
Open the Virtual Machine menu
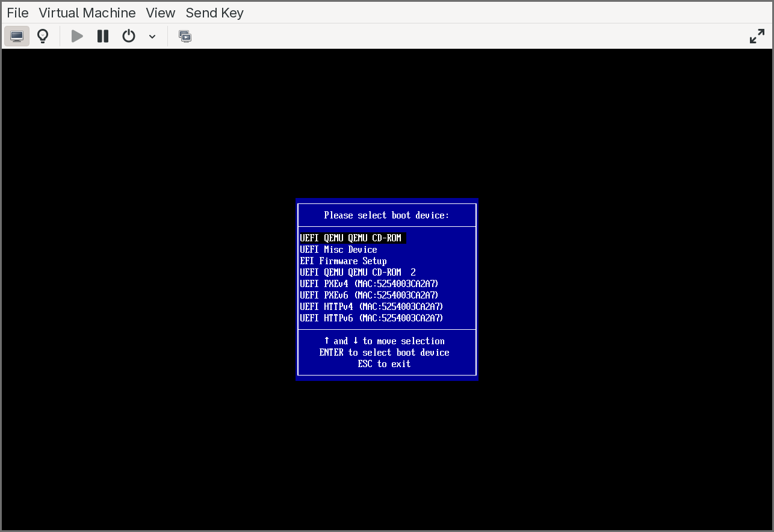click(87, 13)
